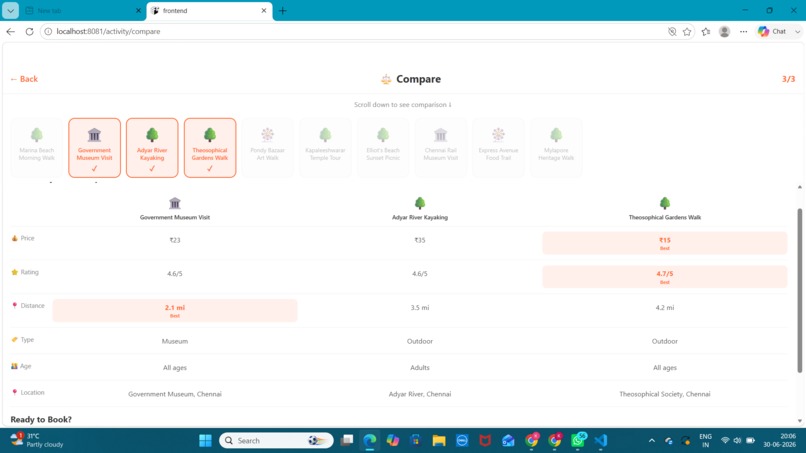This screenshot has width=806, height=453.
Task: Open the taskbar clock and date
Action: 781,440
